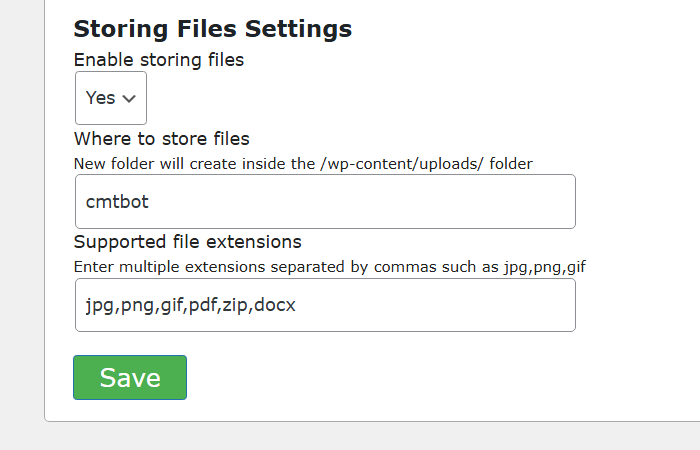This screenshot has width=700, height=450.
Task: Select the Yes value in dropdown
Action: pyautogui.click(x=100, y=98)
